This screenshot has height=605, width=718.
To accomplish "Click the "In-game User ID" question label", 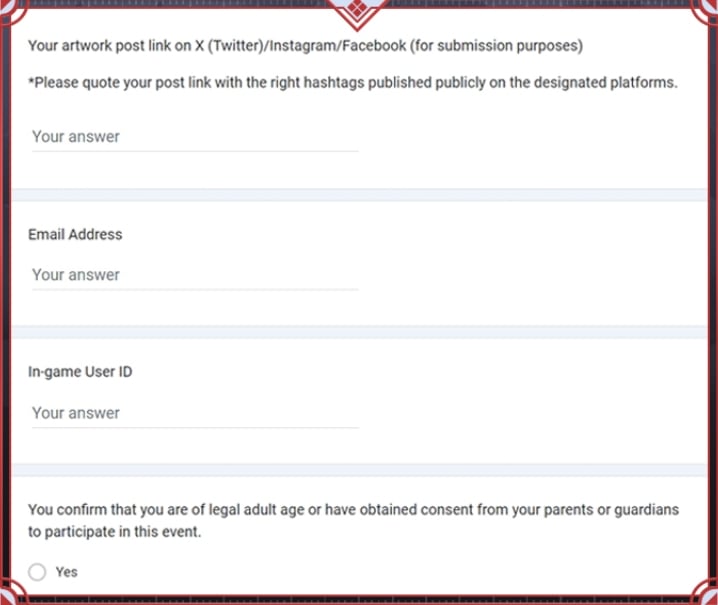I will (x=80, y=372).
